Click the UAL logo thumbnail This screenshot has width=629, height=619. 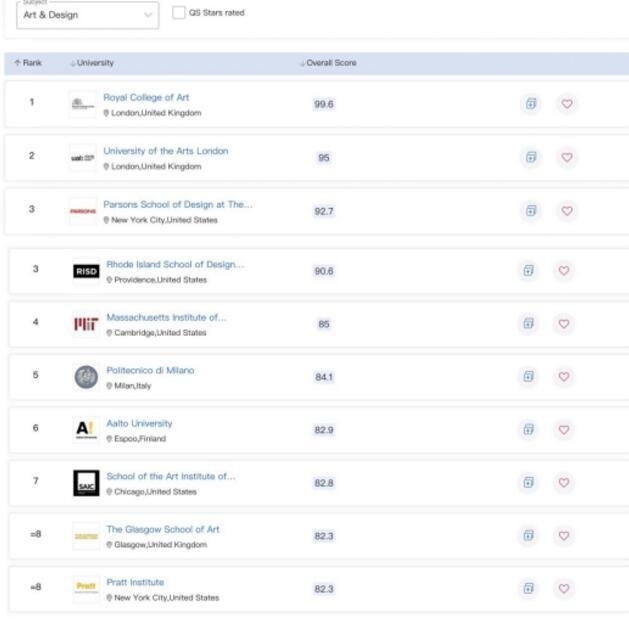[x=83, y=158]
